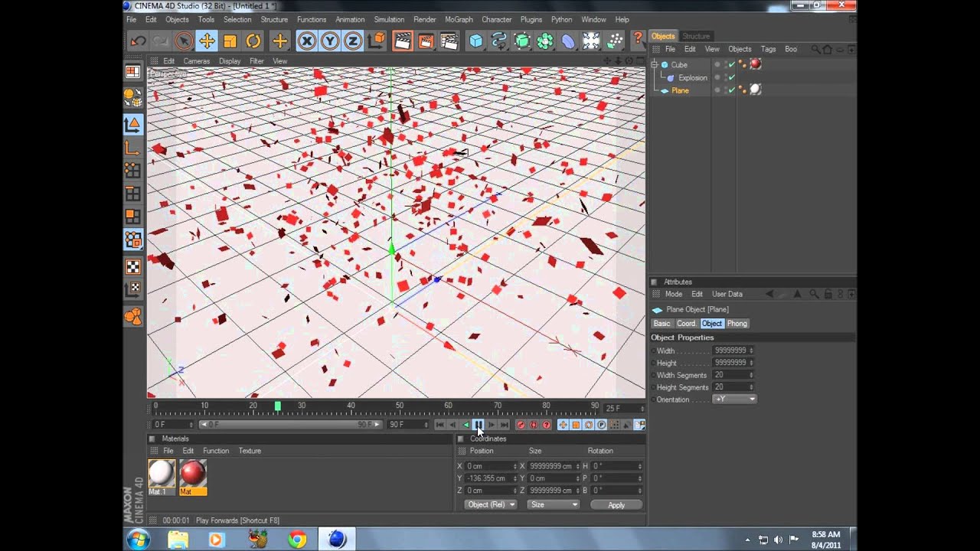Click the Undo arrow in the toolbar
This screenshot has height=551, width=980.
click(x=138, y=41)
